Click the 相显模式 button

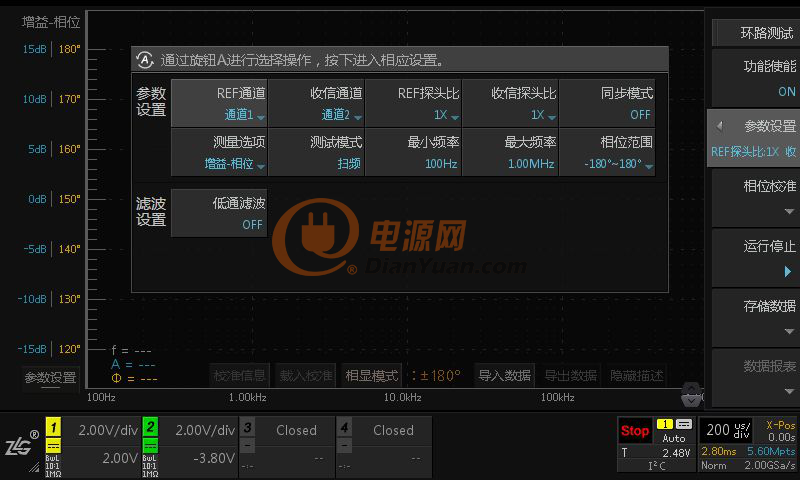point(371,376)
